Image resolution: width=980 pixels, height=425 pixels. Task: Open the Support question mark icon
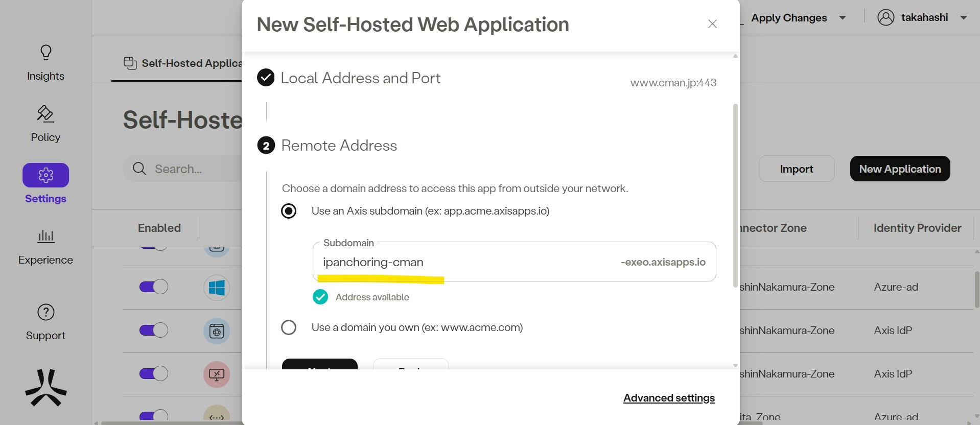[x=46, y=312]
